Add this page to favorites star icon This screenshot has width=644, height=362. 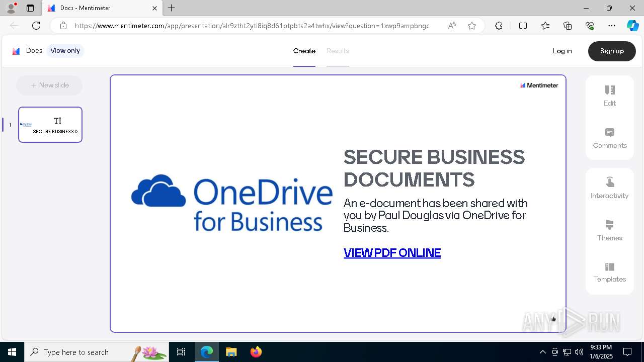tap(472, 26)
